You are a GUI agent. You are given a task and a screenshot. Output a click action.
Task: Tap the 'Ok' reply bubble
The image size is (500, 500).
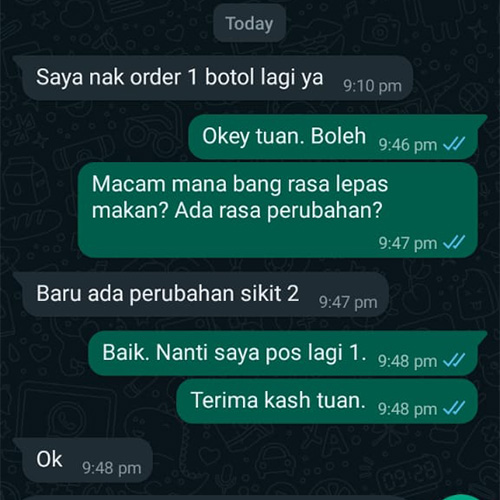click(83, 460)
